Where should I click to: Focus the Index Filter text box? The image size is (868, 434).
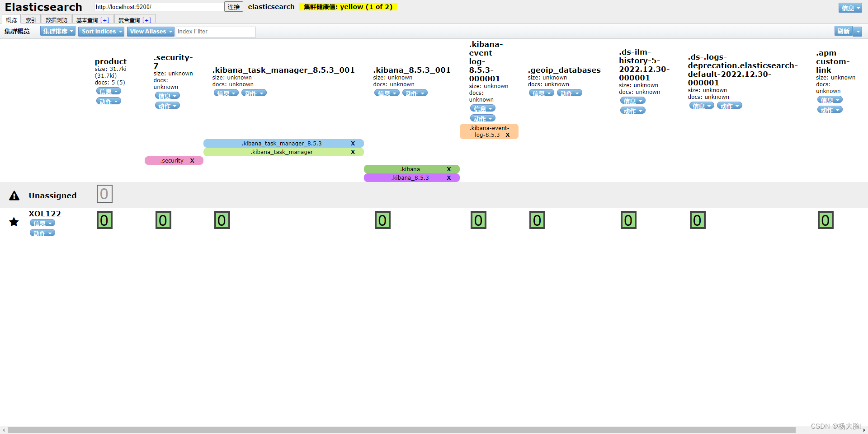click(216, 32)
